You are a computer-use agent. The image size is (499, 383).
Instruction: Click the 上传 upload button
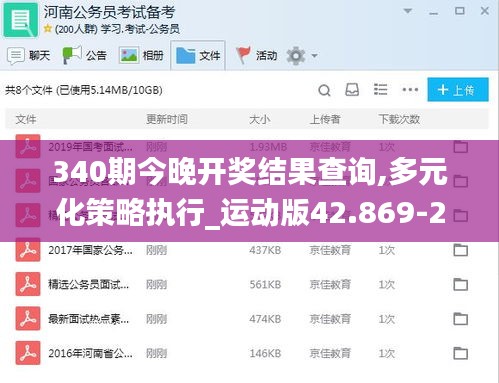coord(458,89)
